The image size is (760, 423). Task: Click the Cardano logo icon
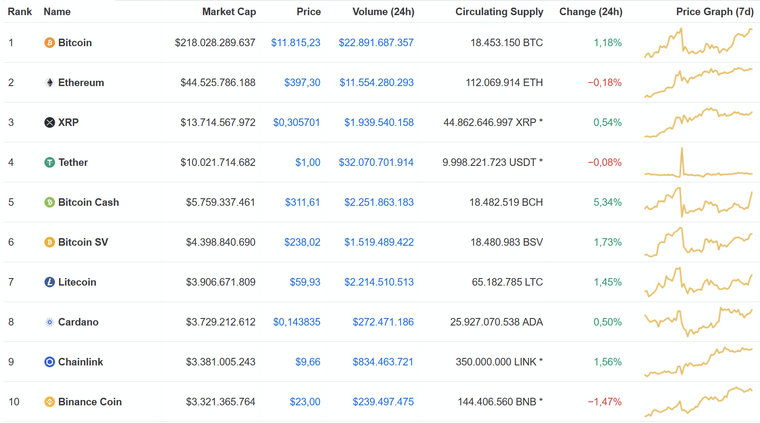tap(49, 322)
